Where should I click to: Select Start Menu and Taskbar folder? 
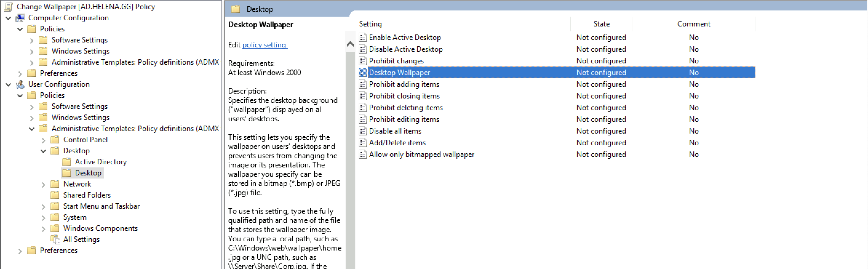tap(101, 206)
